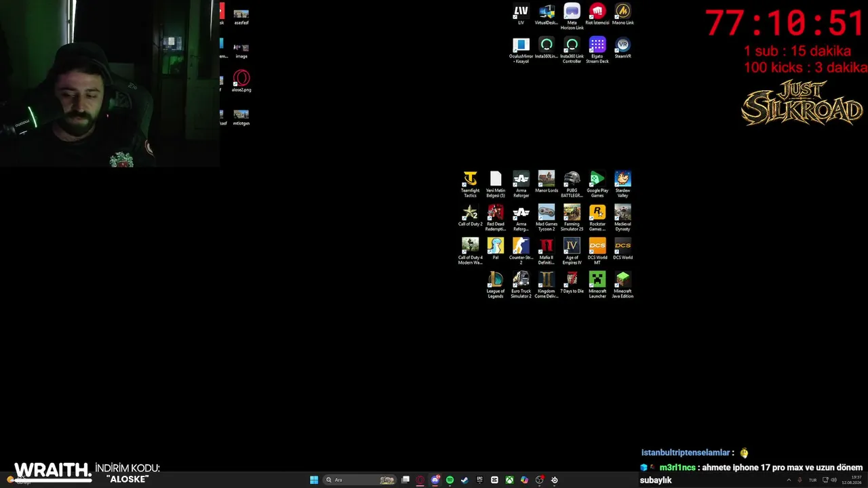Select the Kingdom Come Deliverance icon
868x488 pixels.
[547, 285]
